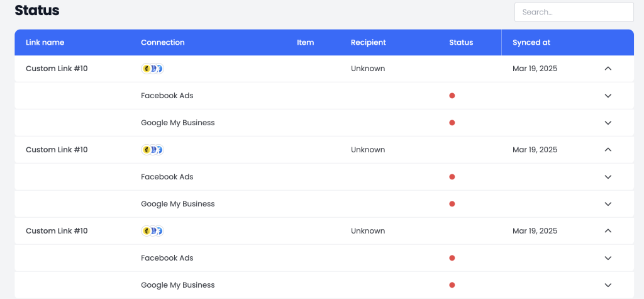
Task: Sort by the Link name column header
Action: (x=45, y=42)
